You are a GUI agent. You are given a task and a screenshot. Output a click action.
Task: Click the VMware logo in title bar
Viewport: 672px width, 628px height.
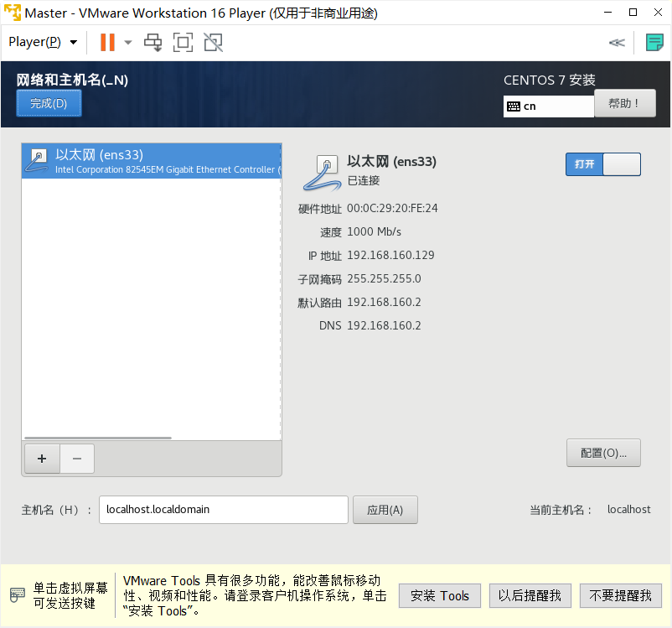(x=13, y=13)
